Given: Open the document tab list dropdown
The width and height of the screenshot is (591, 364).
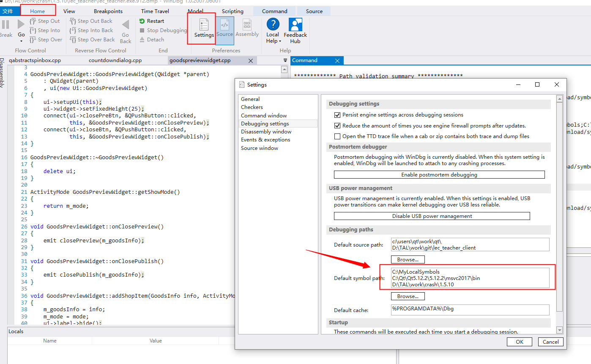Looking at the screenshot, I should [x=285, y=61].
